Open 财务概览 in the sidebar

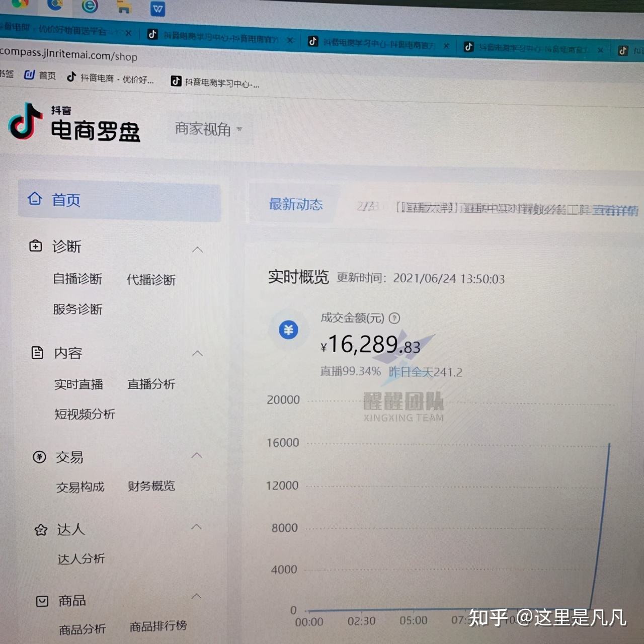click(x=151, y=486)
